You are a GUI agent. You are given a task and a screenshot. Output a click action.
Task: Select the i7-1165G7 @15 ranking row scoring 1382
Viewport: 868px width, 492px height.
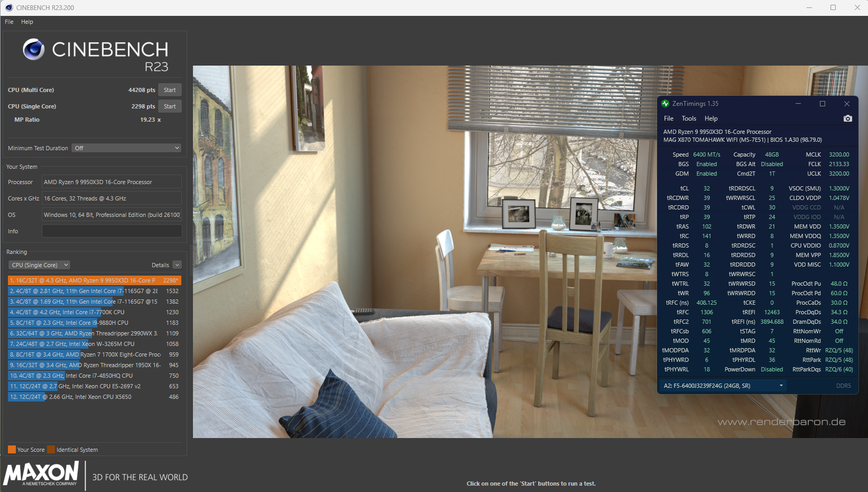coord(95,302)
